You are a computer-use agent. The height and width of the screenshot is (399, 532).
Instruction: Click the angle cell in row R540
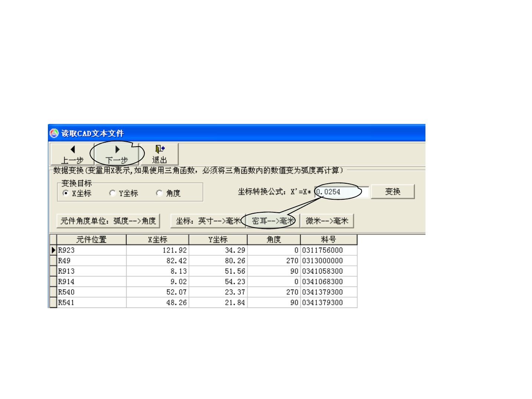pyautogui.click(x=274, y=292)
